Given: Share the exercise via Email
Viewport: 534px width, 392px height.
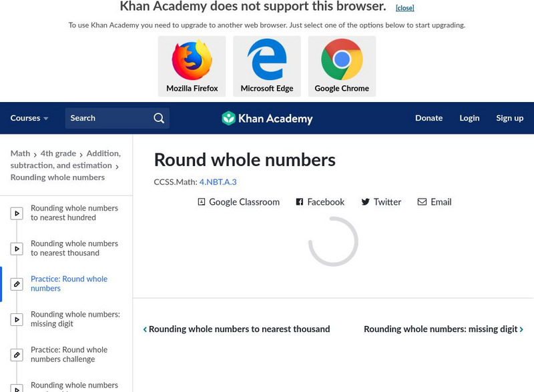Looking at the screenshot, I should click(434, 202).
